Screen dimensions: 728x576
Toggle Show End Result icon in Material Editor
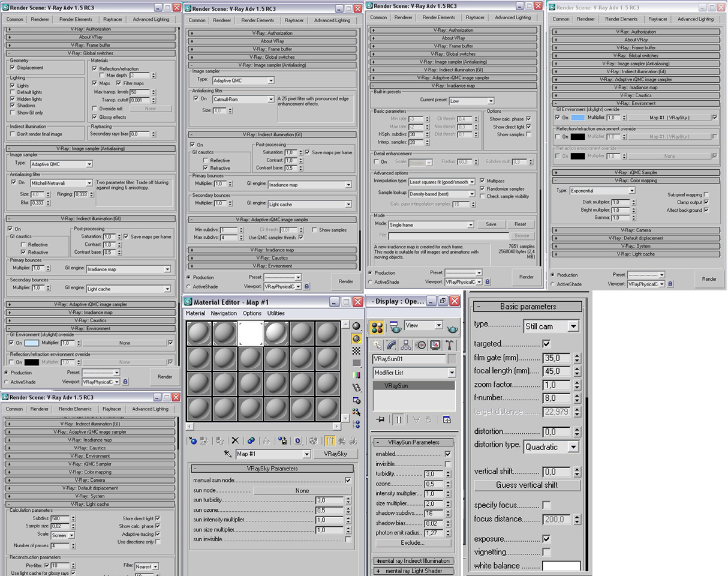pos(329,440)
